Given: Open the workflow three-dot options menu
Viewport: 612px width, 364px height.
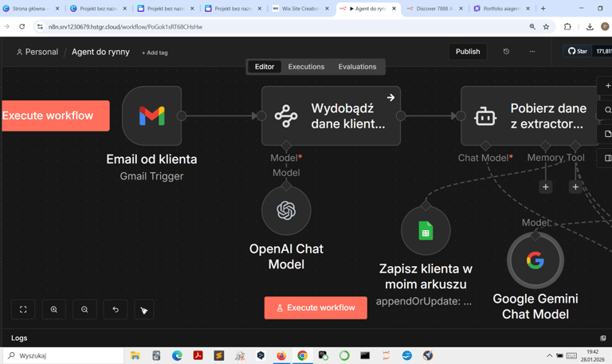Looking at the screenshot, I should point(532,52).
